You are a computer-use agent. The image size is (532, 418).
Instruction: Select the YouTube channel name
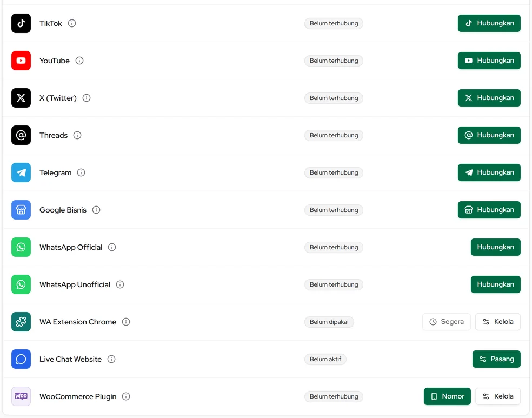tap(54, 61)
